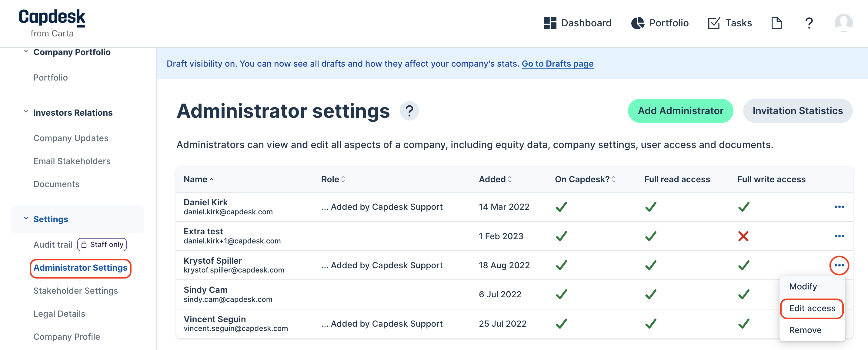Click the Full write access column header
The height and width of the screenshot is (350, 868).
(x=771, y=179)
